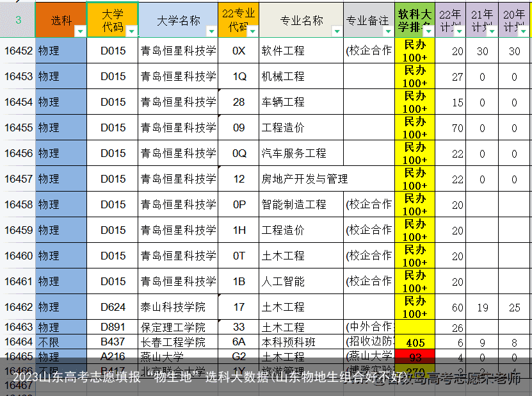This screenshot has width=532, height=396.
Task: Click the 专业备注 filter arrow icon
Action: point(389,32)
